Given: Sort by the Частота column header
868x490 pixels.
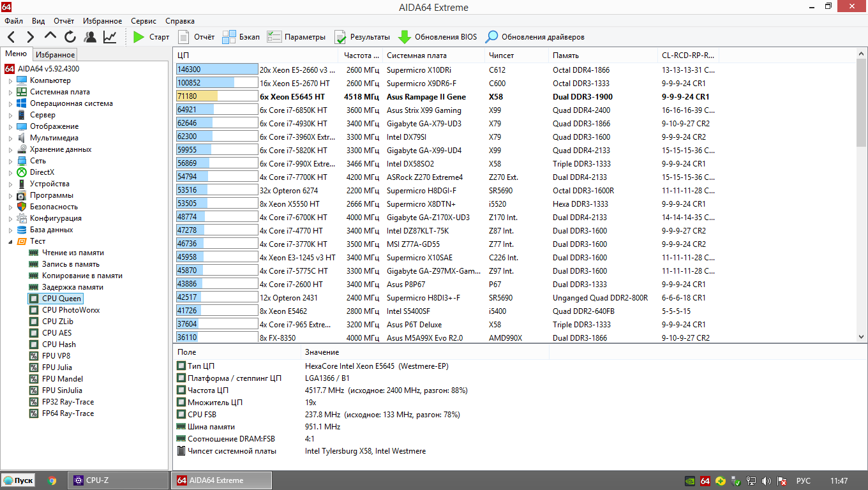Looking at the screenshot, I should (x=361, y=56).
